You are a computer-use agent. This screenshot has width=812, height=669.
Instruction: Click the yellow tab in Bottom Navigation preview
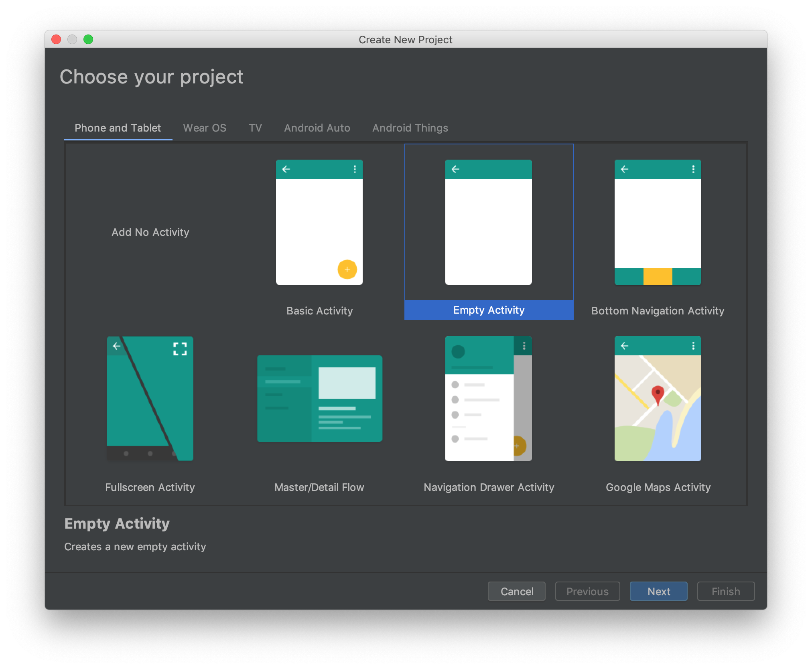pos(658,276)
